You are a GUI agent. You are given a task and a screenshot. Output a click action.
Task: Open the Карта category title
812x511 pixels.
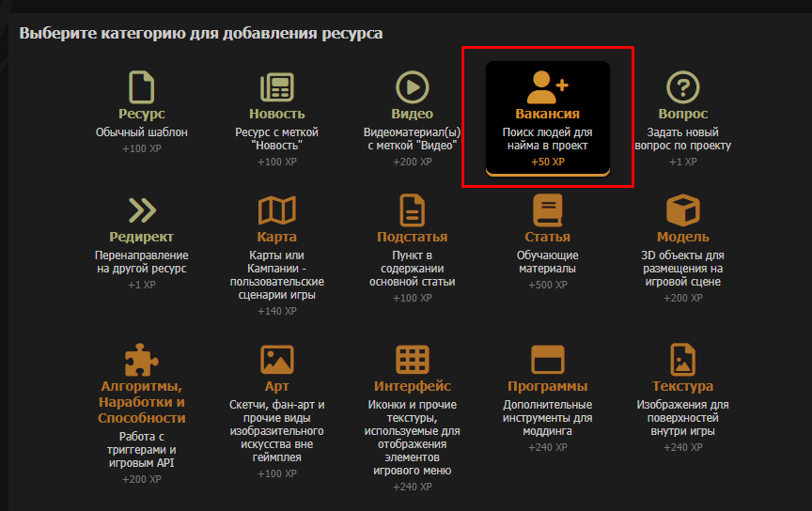tap(277, 237)
